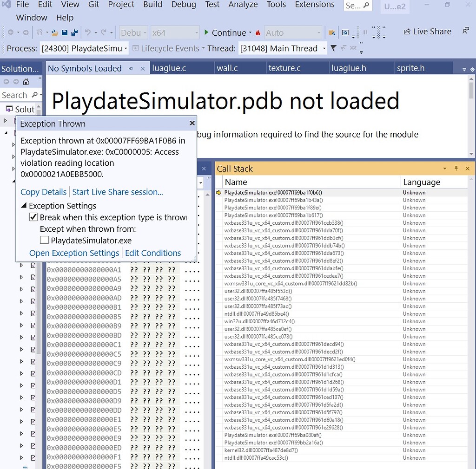This screenshot has width=476, height=469.
Task: Collapse the Exception Settings section
Action: [24, 206]
